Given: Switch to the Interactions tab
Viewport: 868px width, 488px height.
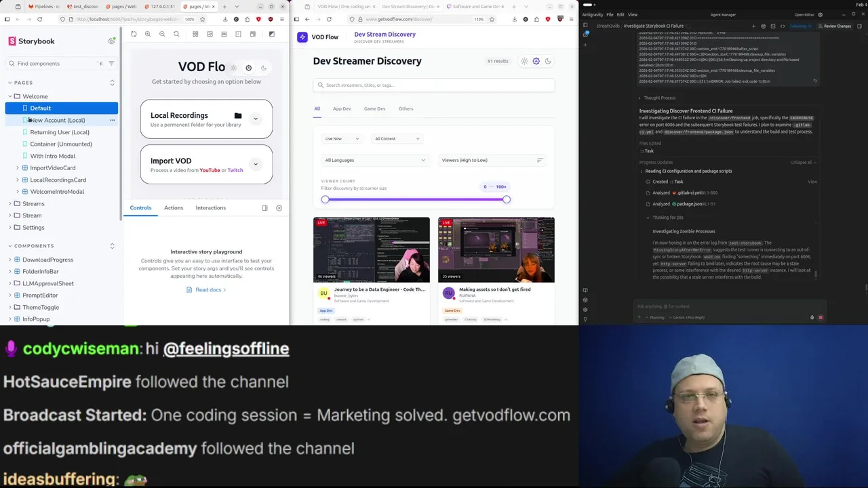Looking at the screenshot, I should [211, 208].
